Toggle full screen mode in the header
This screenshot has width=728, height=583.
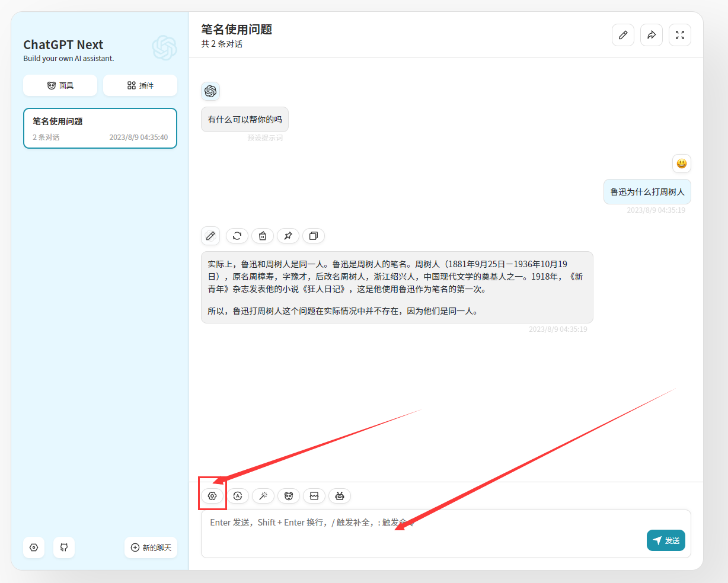pyautogui.click(x=680, y=35)
